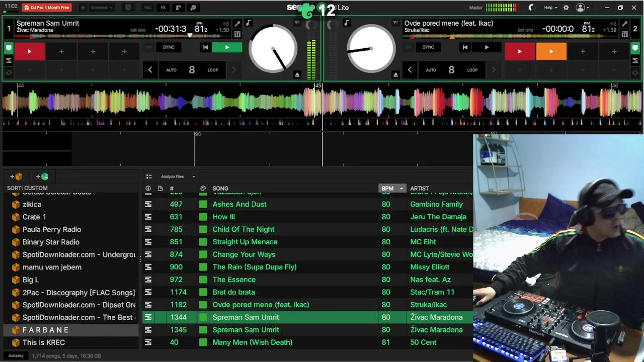Open deck 1 beatgrid columns icon

[x=237, y=35]
